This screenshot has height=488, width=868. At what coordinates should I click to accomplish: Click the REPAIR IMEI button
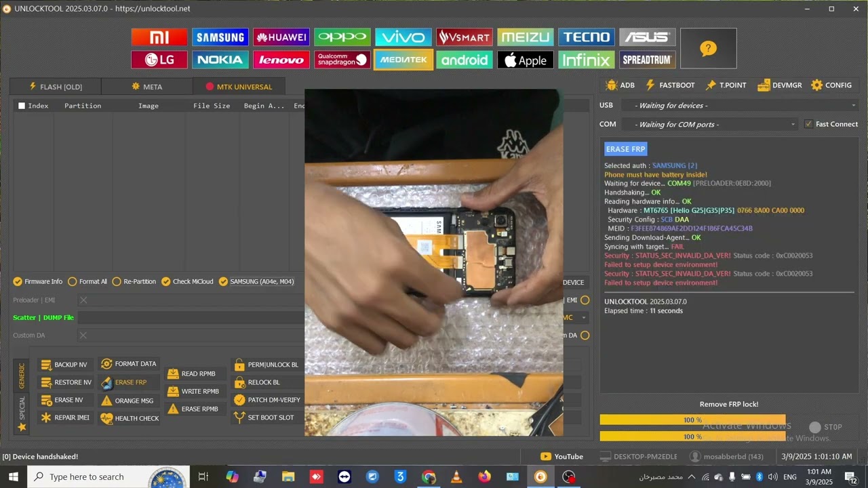65,418
